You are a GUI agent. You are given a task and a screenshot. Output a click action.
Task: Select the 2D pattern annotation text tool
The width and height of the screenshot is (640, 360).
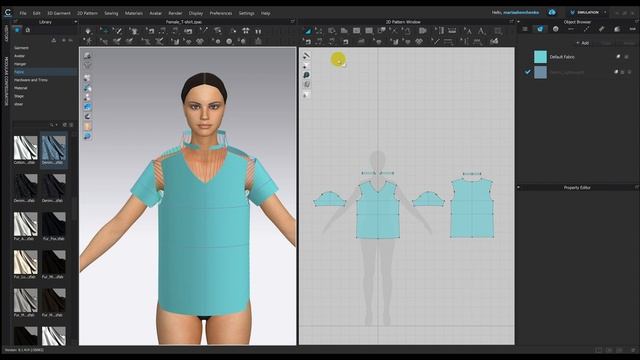(x=482, y=31)
